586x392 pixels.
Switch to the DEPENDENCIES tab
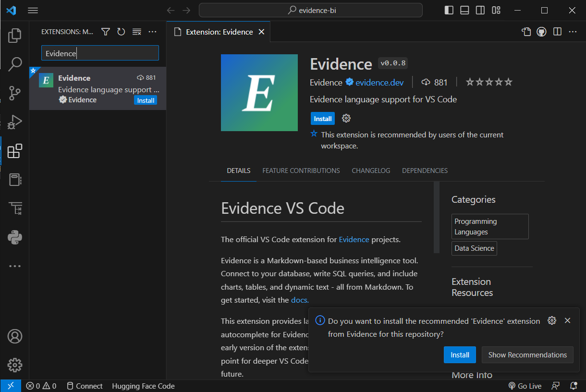tap(425, 171)
